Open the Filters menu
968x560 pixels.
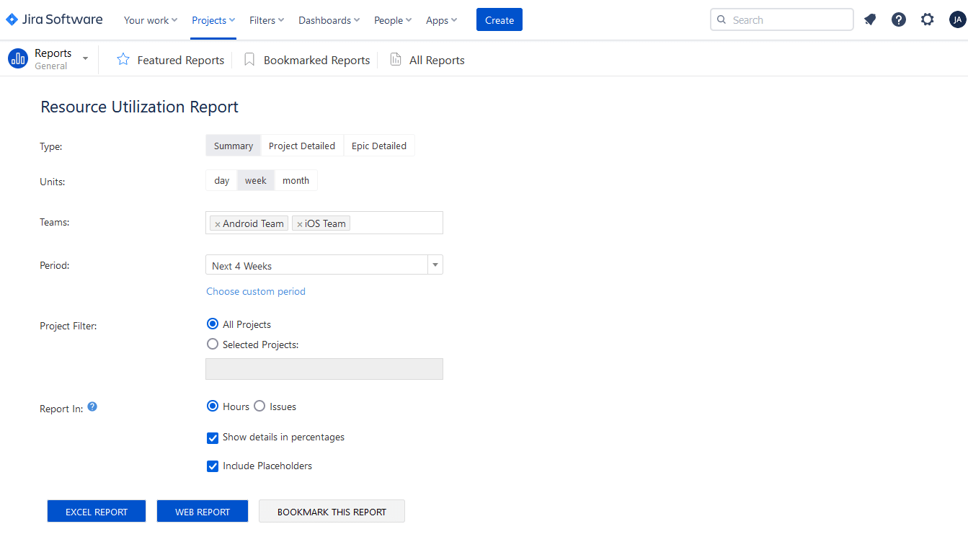tap(266, 20)
